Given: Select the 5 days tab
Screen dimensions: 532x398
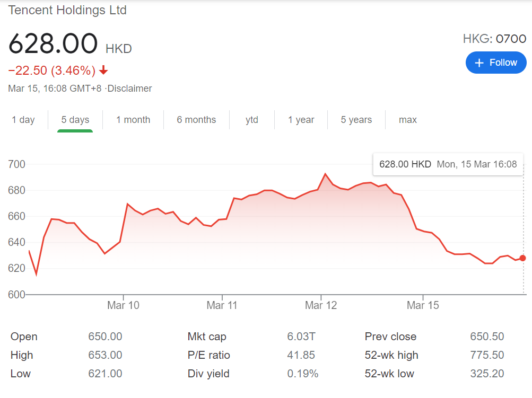Looking at the screenshot, I should pos(75,120).
